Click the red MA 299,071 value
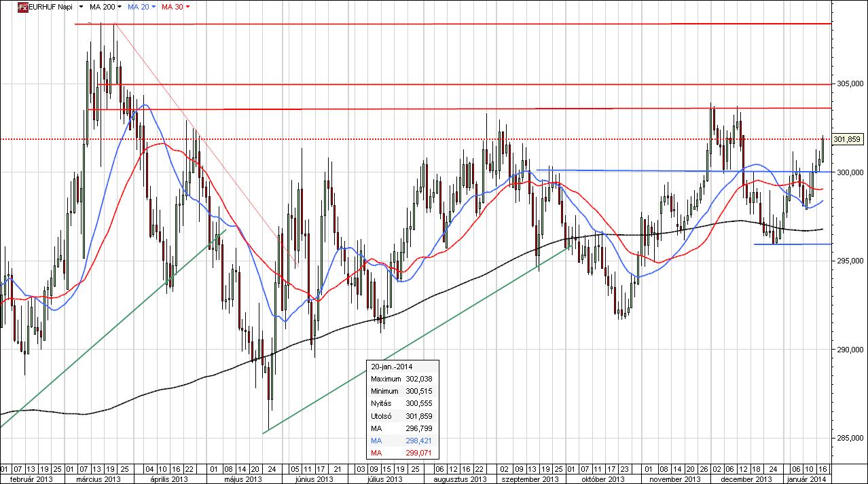Image resolution: width=868 pixels, height=484 pixels. coord(420,453)
